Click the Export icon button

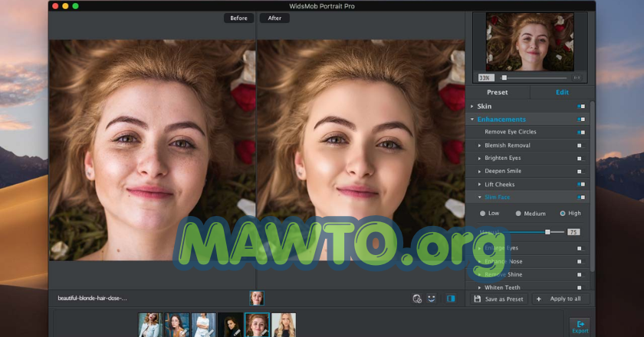(x=580, y=327)
